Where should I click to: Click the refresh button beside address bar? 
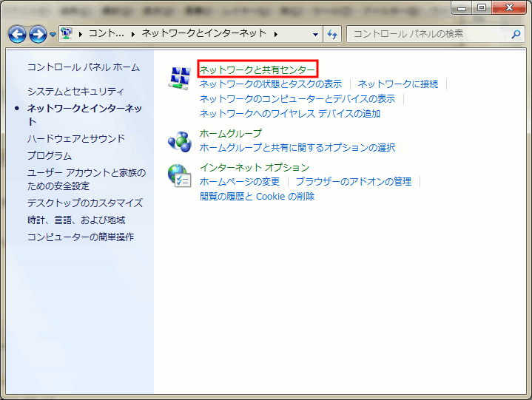click(x=332, y=34)
